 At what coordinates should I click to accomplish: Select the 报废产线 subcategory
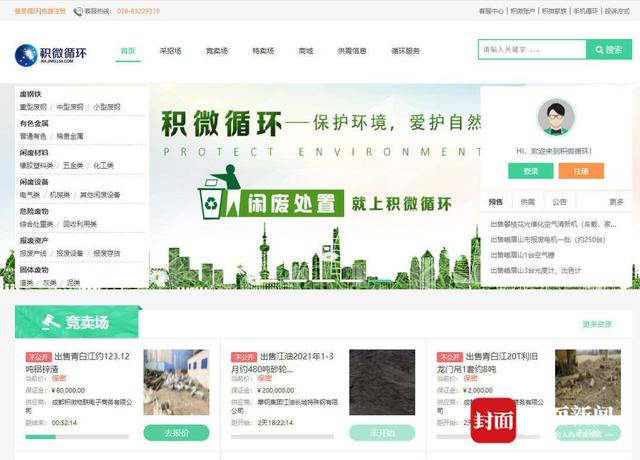point(33,253)
